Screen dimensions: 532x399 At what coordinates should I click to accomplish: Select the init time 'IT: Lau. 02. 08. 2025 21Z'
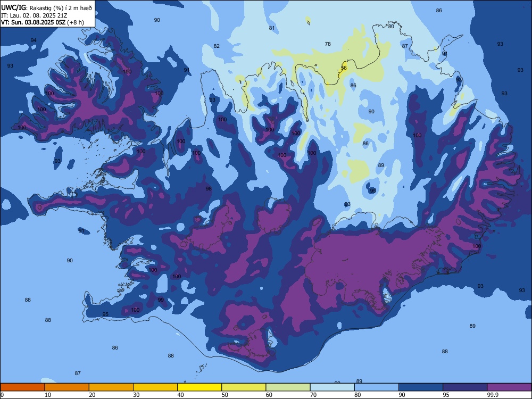tap(34, 15)
